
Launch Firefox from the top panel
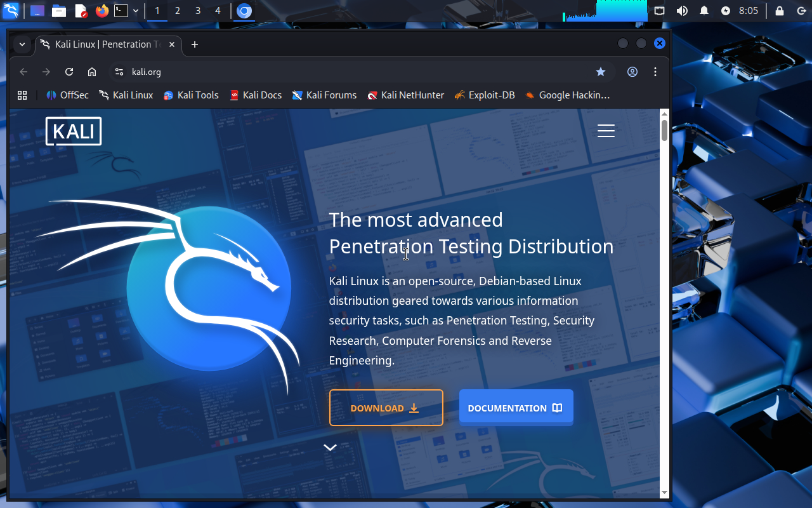(x=101, y=11)
